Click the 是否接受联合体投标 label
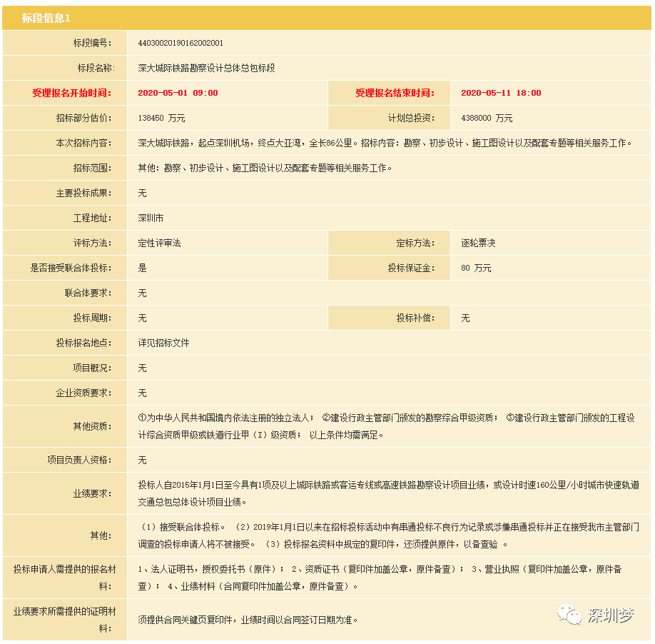The height and width of the screenshot is (644, 655). pyautogui.click(x=71, y=268)
